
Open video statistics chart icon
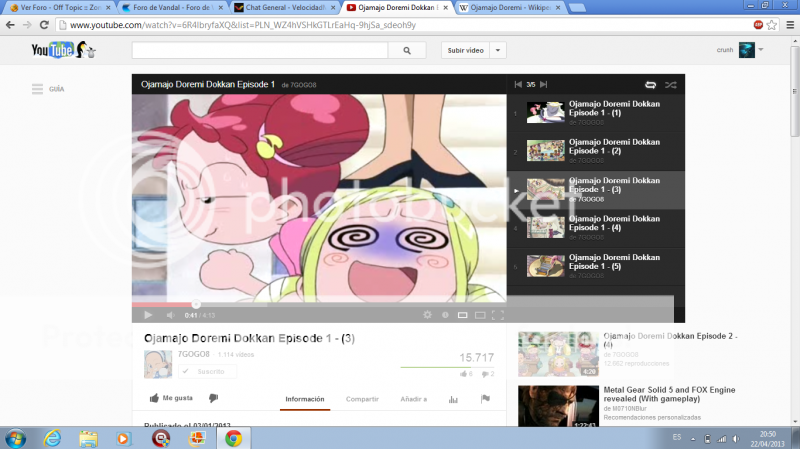453,399
